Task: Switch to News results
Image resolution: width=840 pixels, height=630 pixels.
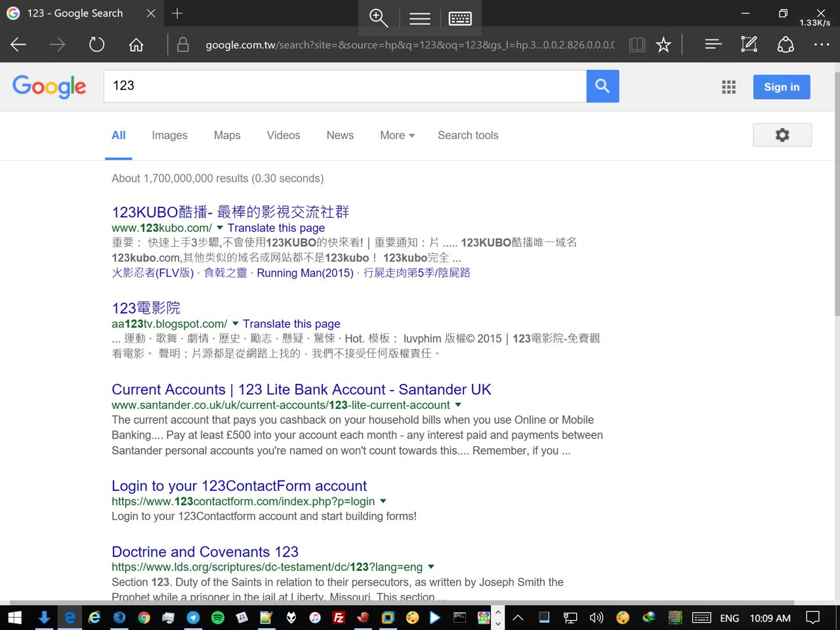Action: (x=340, y=135)
